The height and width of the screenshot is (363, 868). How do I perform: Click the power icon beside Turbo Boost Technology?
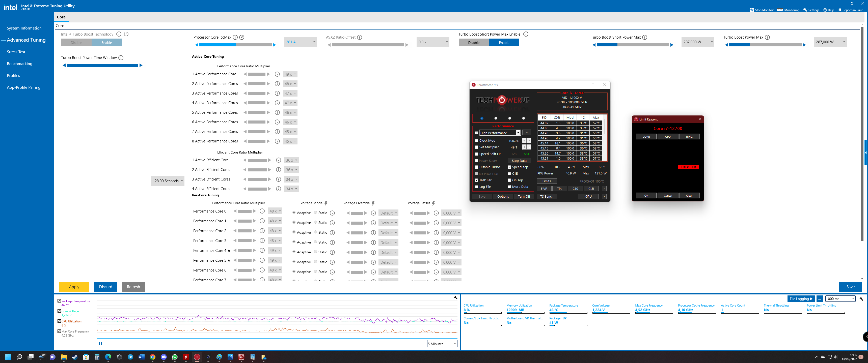126,34
